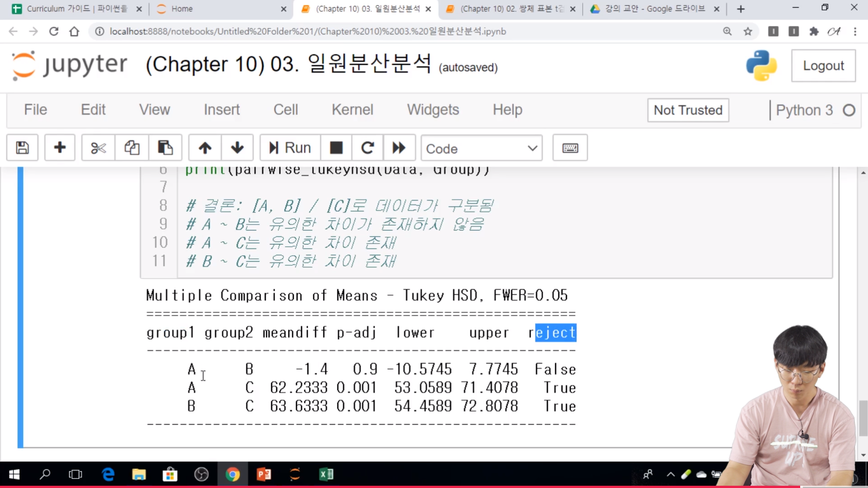Open the Code cell type dropdown
The width and height of the screenshot is (868, 488).
pyautogui.click(x=481, y=149)
